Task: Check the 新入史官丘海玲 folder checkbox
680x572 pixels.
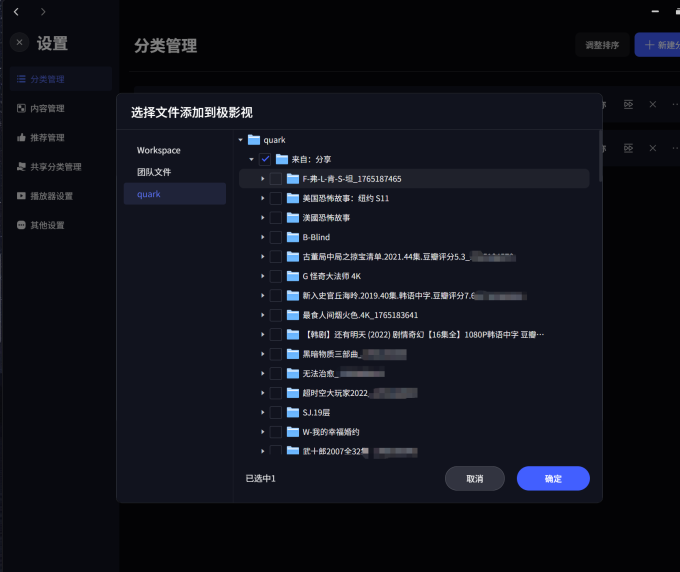Action: (x=276, y=296)
